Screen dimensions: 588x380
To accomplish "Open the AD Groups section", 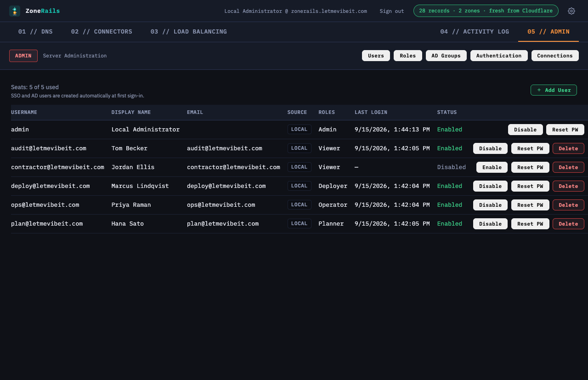I will click(x=446, y=56).
